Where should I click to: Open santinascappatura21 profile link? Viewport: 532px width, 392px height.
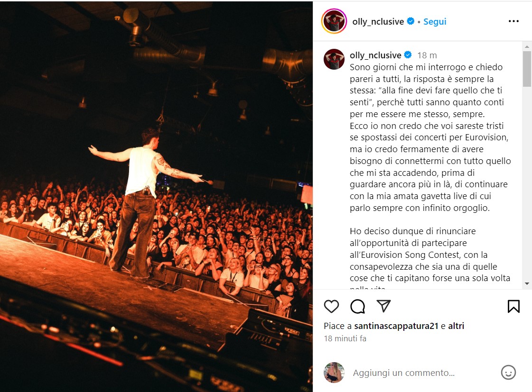pos(396,326)
